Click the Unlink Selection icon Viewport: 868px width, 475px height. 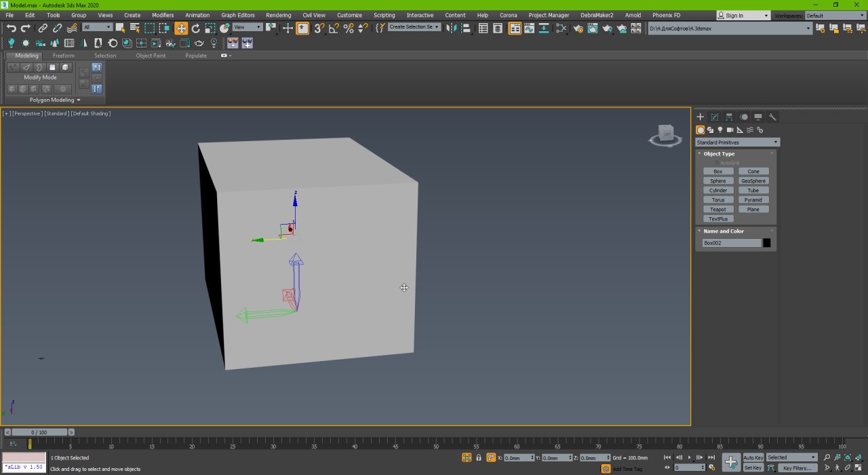coord(57,28)
